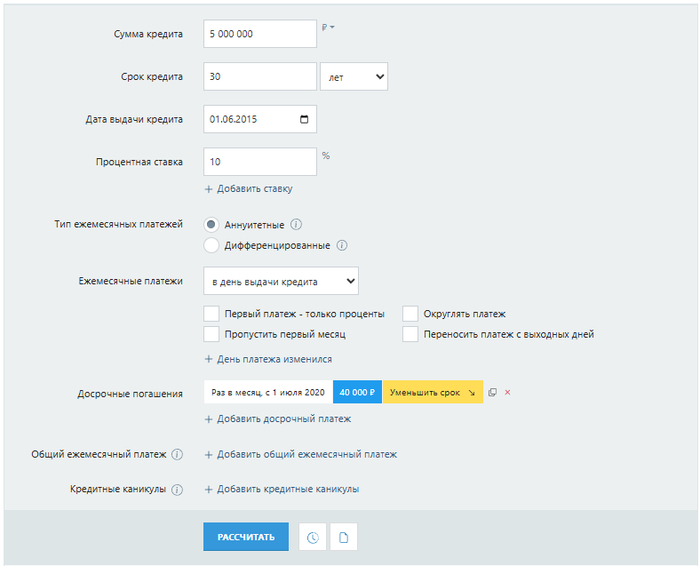Delete the early repayment with the red cross
The height and width of the screenshot is (566, 700).
[x=507, y=392]
